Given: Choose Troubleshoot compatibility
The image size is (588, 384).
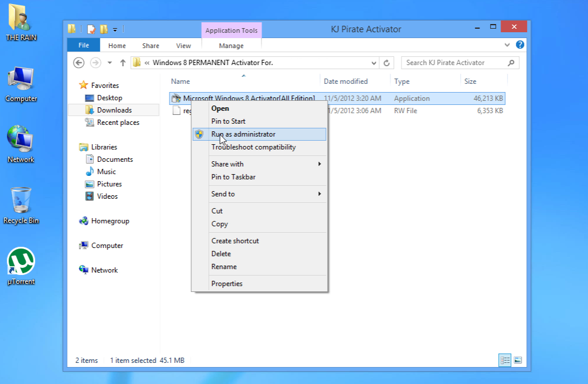Looking at the screenshot, I should point(260,147).
